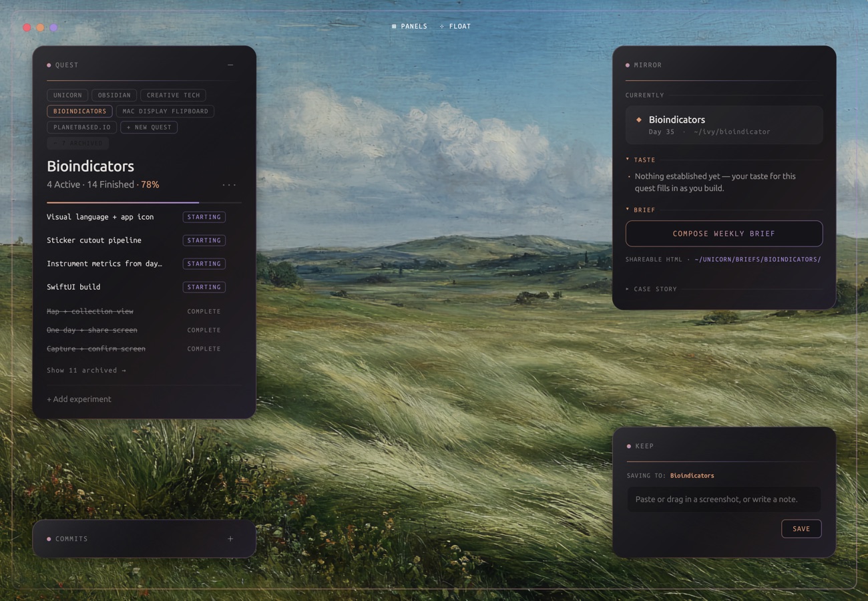Click the red dot in window controls
868x601 pixels.
click(x=27, y=27)
